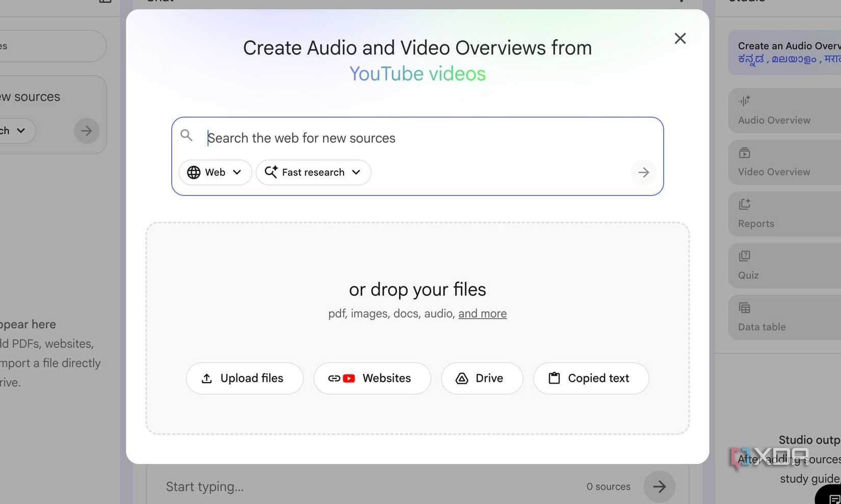
Task: Send the chat message with the arrow button
Action: coord(660,487)
